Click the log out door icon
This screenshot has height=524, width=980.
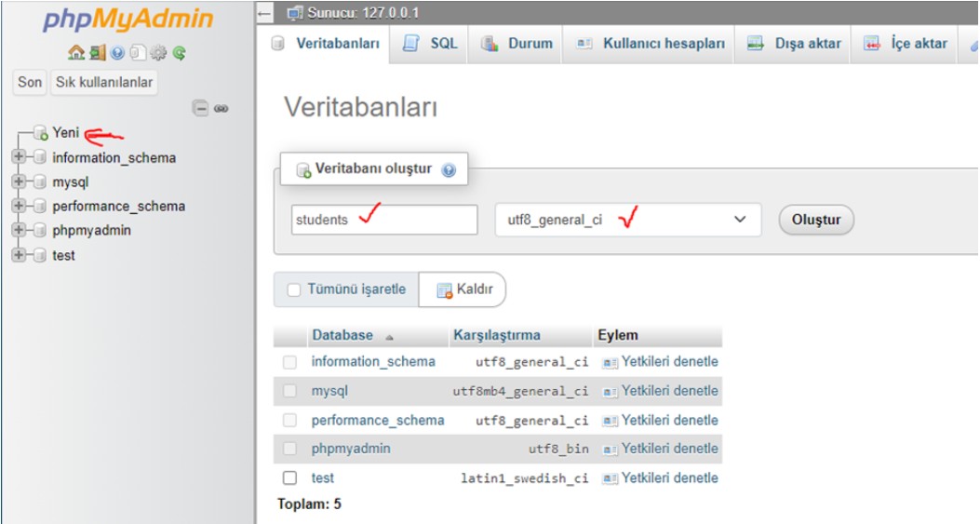pos(97,54)
